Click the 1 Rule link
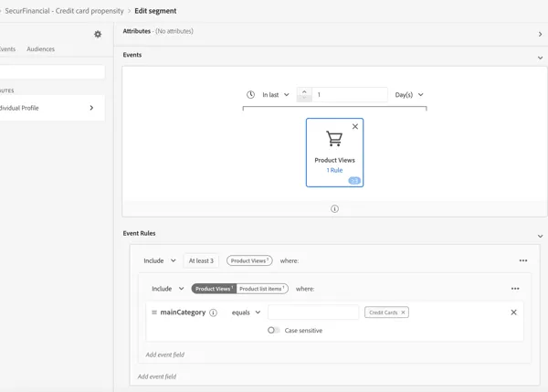Screen dimensions: 548x392 (x=334, y=170)
